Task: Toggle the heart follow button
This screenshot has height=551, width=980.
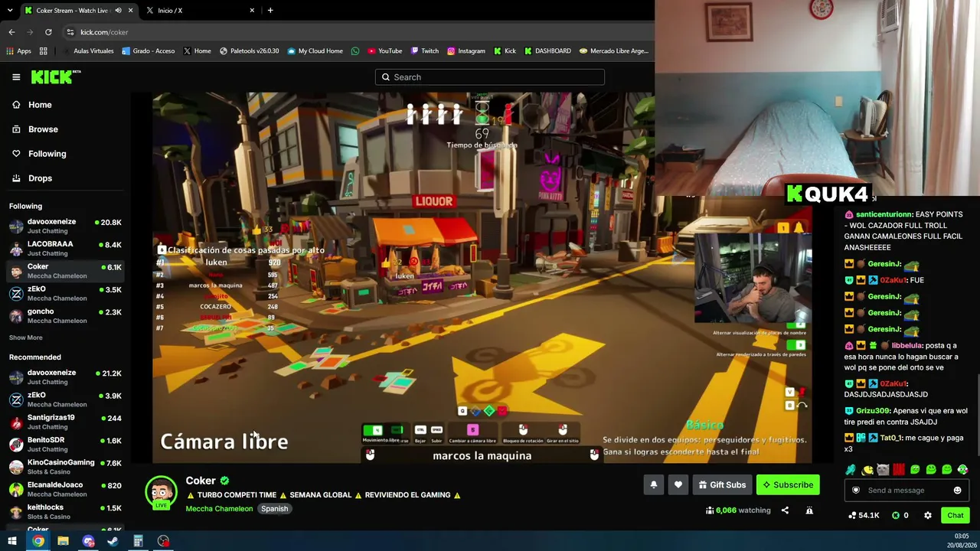Action: [678, 484]
